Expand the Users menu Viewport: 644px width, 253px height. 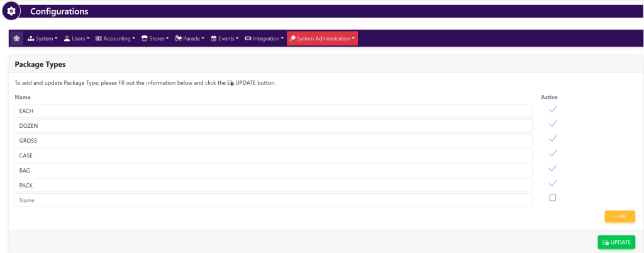[x=77, y=38]
